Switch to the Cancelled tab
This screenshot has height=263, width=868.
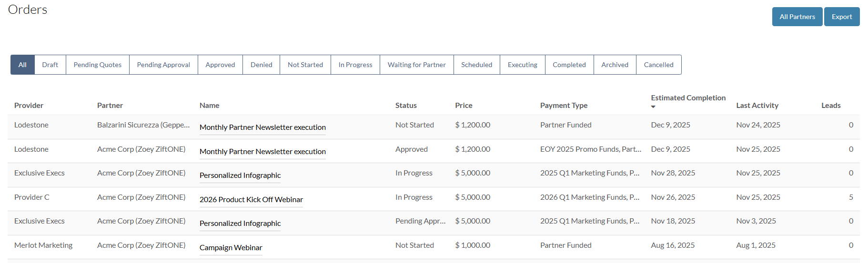click(x=659, y=65)
